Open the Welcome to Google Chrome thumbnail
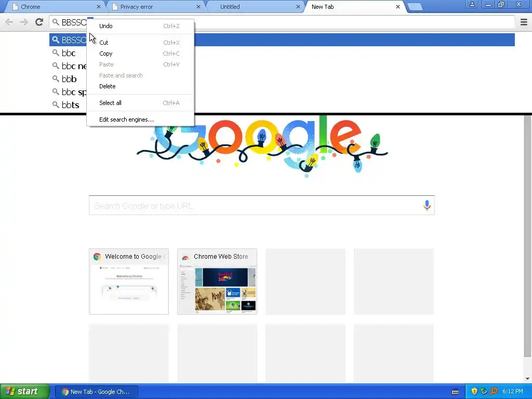The image size is (532, 399). [129, 281]
